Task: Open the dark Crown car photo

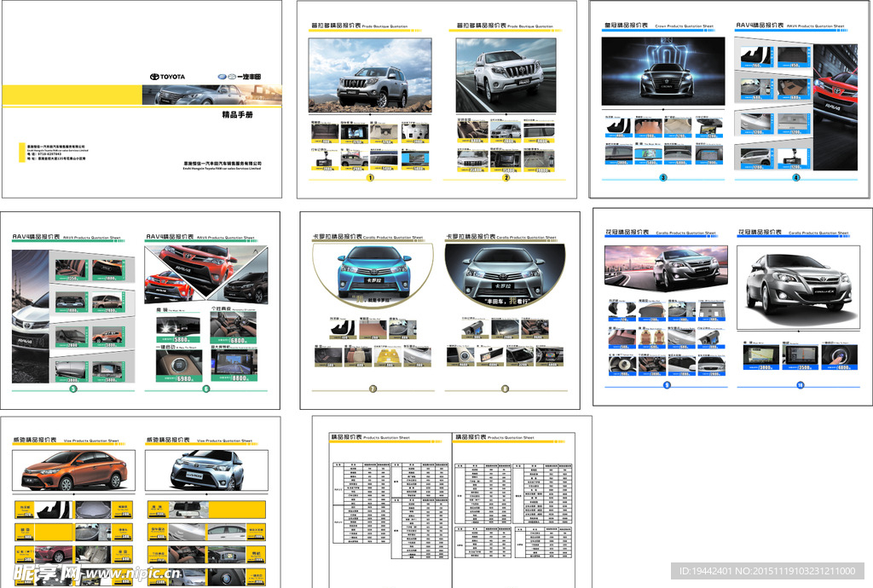Action: (x=663, y=72)
